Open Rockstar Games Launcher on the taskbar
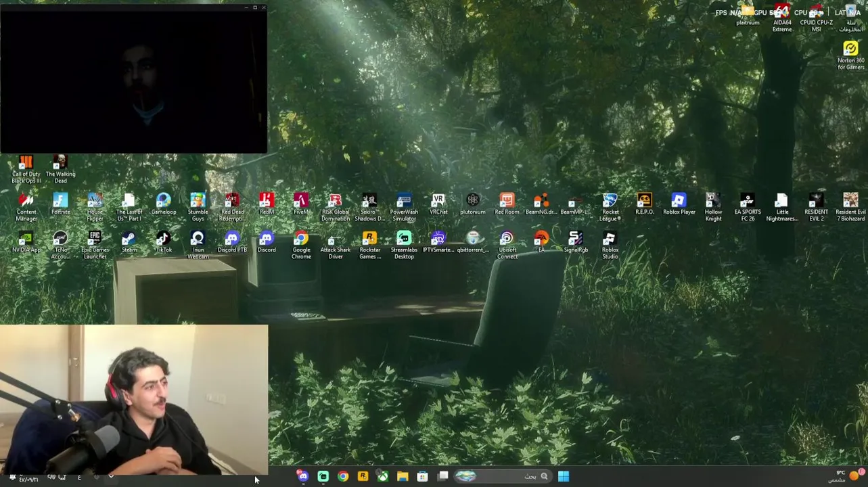Image resolution: width=868 pixels, height=487 pixels. click(x=363, y=476)
